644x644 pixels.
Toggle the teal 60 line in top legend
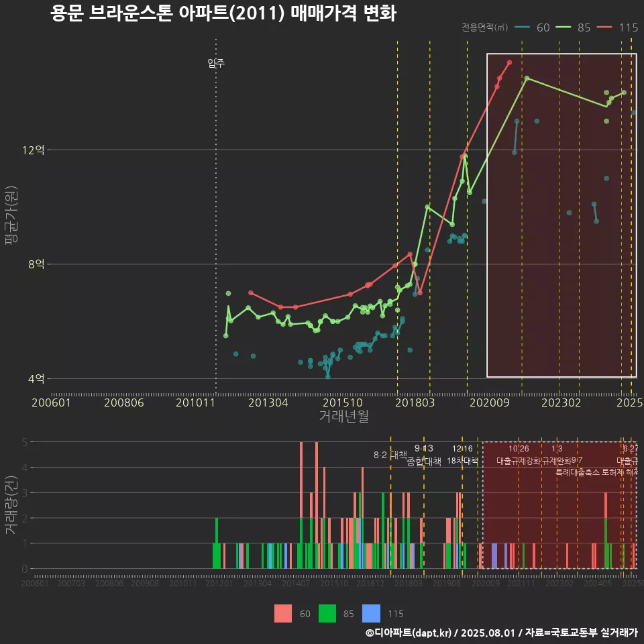pyautogui.click(x=522, y=28)
